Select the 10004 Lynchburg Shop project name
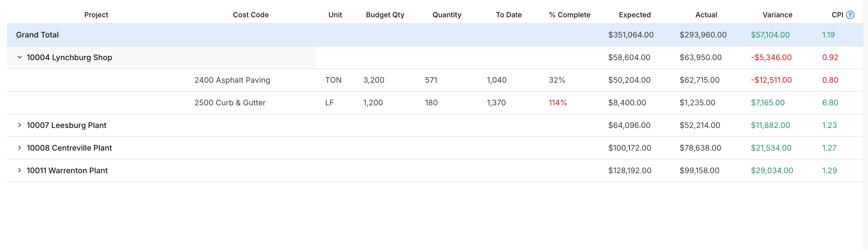 click(70, 57)
